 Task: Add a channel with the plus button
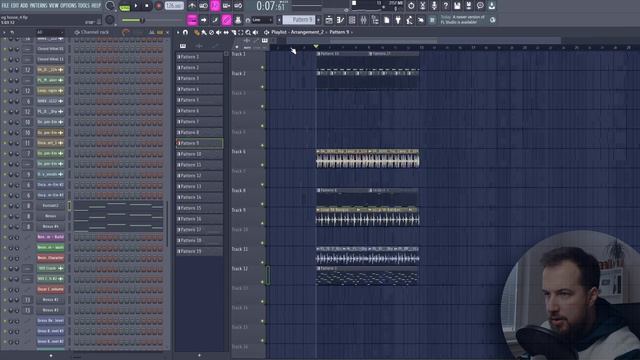pyautogui.click(x=51, y=356)
